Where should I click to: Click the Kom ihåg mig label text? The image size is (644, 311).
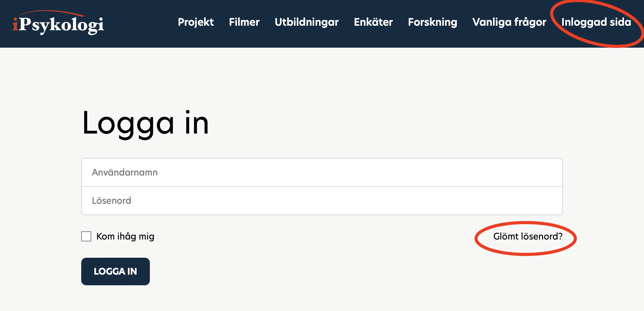(125, 236)
